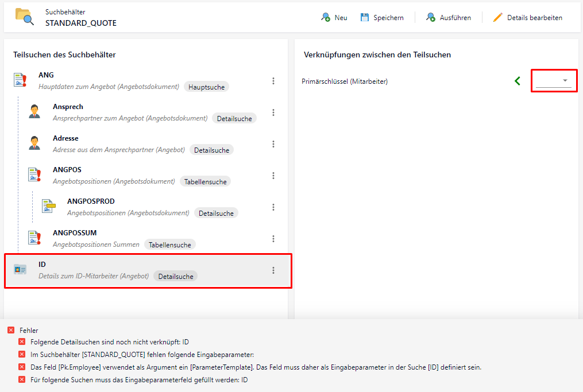Viewport: 583px width, 392px height.
Task: Click the 'Primärschlüssel (Mitarbeiter)' label
Action: click(x=345, y=81)
